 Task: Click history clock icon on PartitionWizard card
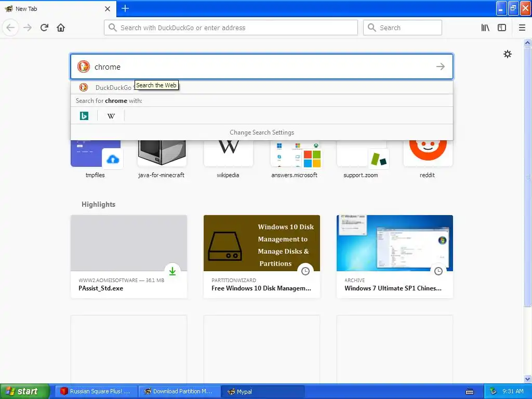tap(305, 271)
